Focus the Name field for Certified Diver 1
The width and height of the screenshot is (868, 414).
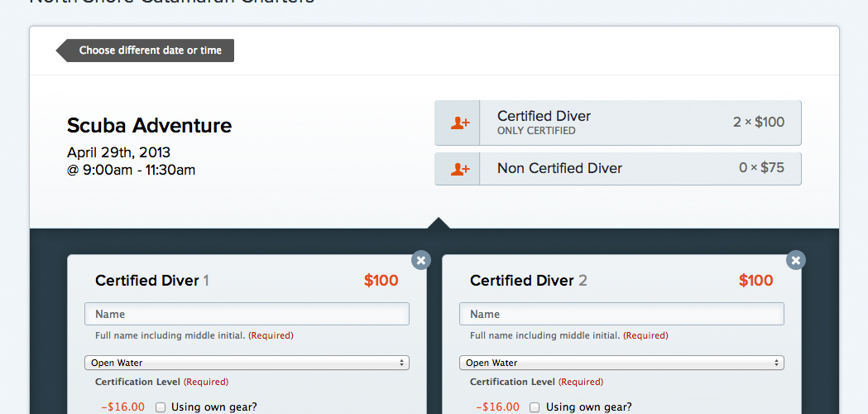(x=247, y=314)
